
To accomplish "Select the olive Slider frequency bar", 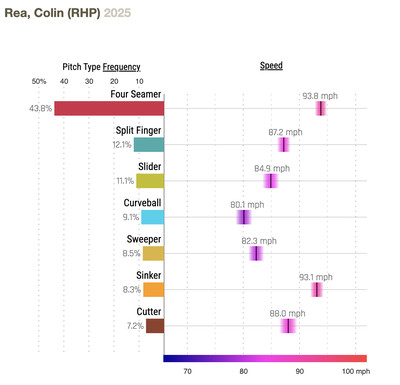I will (150, 181).
